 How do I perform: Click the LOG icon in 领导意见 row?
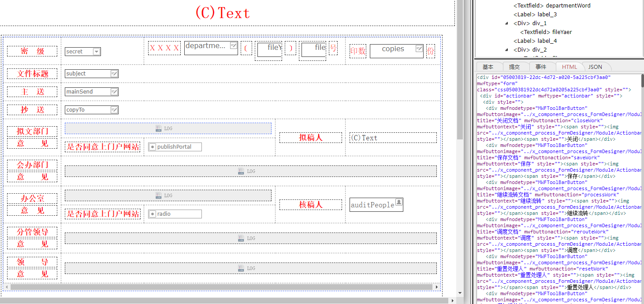(x=241, y=268)
